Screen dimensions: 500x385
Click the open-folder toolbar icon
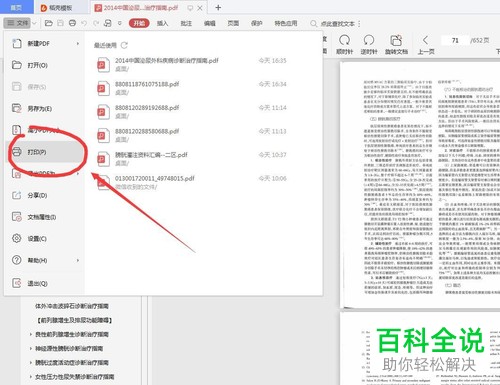49,23
